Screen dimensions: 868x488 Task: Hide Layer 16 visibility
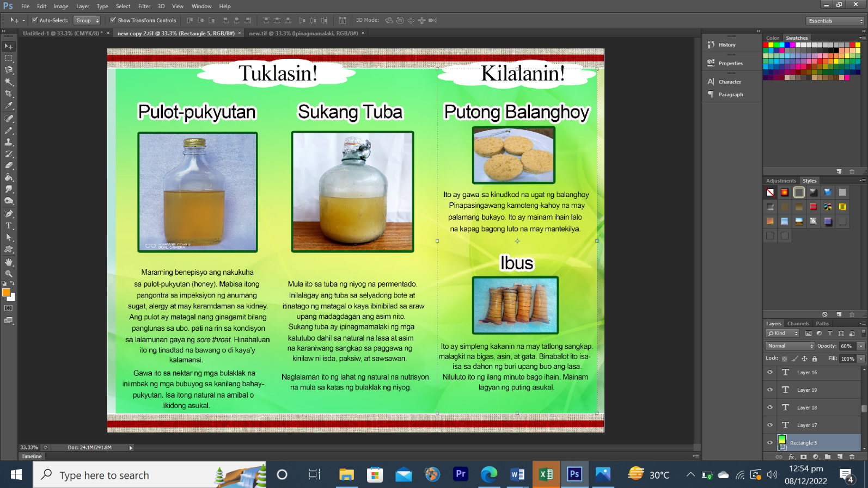770,373
